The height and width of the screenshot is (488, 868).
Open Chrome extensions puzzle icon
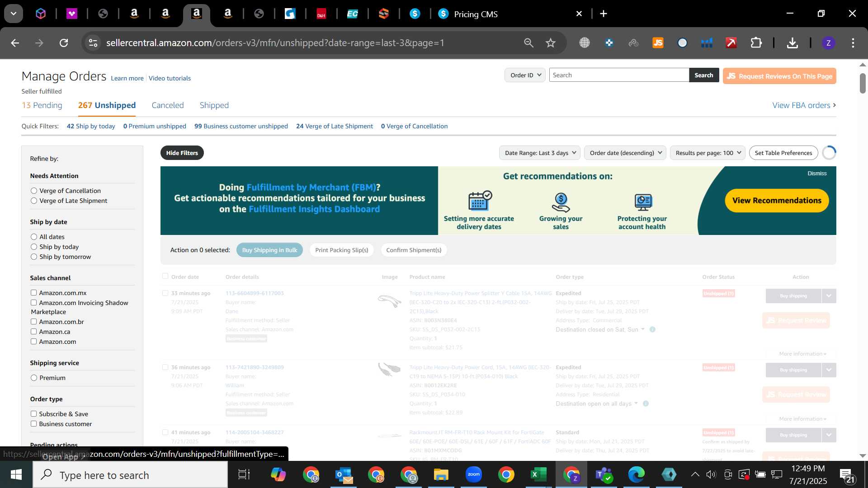click(756, 43)
